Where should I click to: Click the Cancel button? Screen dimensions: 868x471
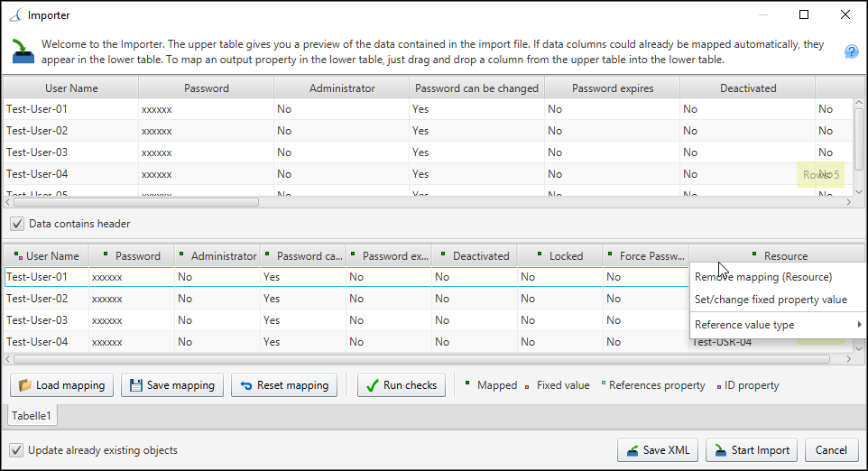(x=832, y=450)
